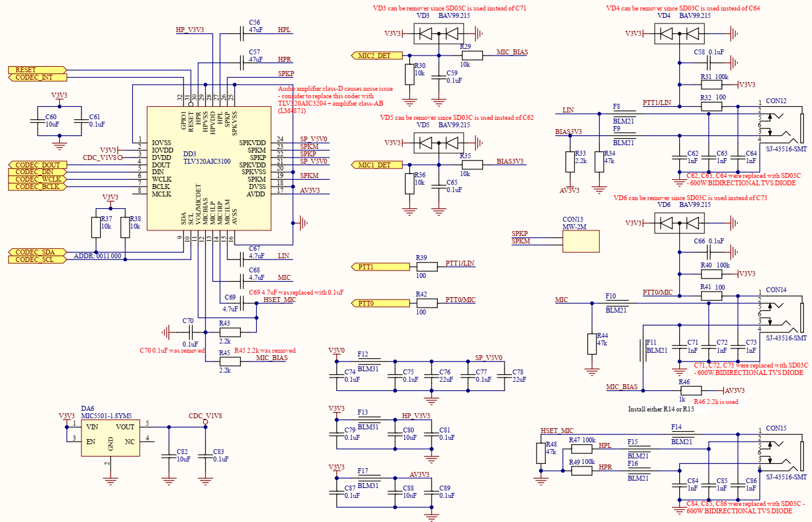Select the DD3 TLV320AIC3100 codec chip
The image size is (812, 522).
208,168
